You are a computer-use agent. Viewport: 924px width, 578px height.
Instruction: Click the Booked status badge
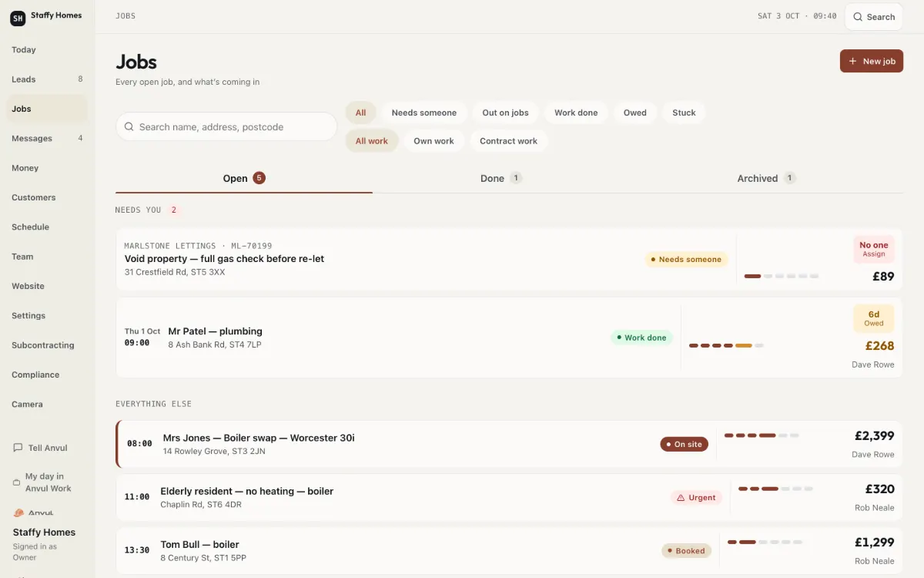(686, 551)
